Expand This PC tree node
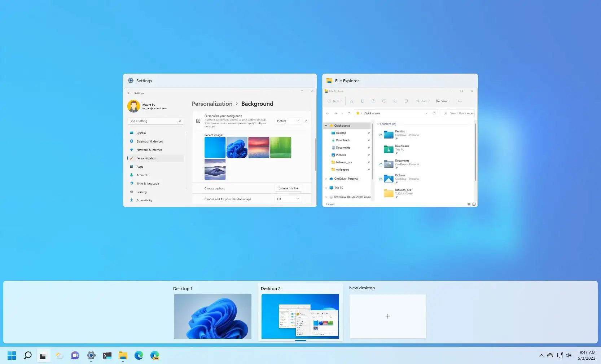 326,188
